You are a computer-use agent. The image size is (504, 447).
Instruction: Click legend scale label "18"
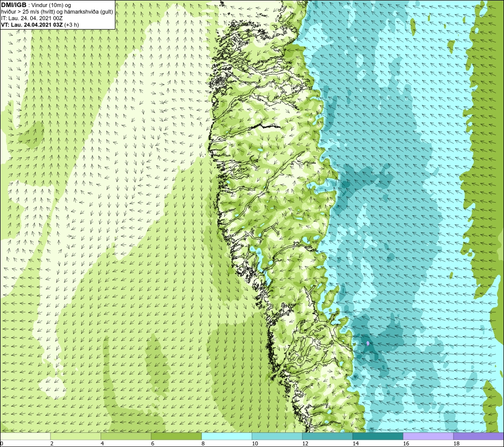(x=456, y=444)
